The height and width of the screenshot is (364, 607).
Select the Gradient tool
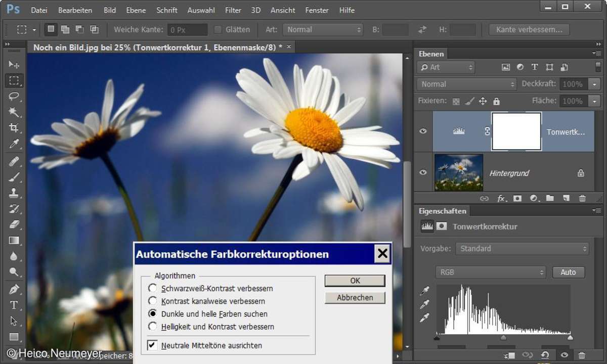(14, 241)
